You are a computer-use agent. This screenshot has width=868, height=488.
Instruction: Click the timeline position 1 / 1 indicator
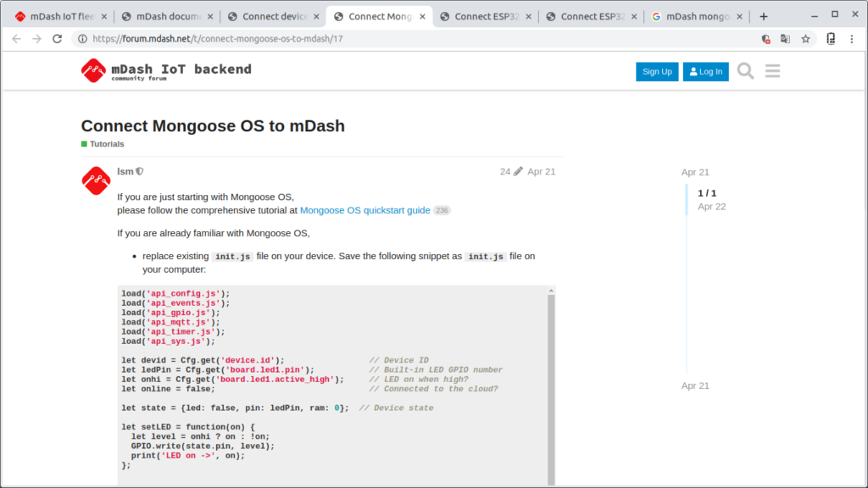coord(707,193)
